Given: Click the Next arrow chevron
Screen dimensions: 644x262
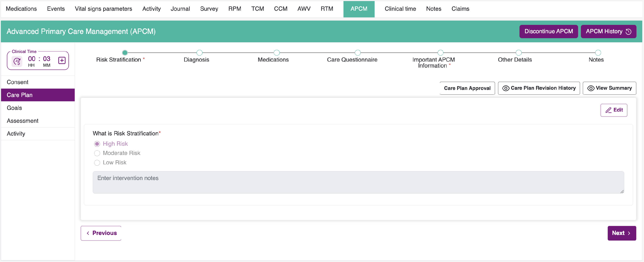Looking at the screenshot, I should tap(629, 233).
